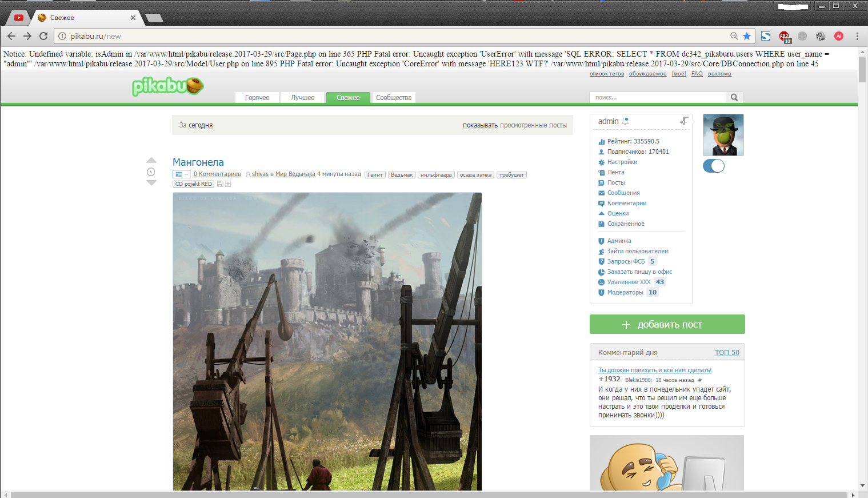The height and width of the screenshot is (498, 868).
Task: Open the сегодня period dropdown
Action: (201, 125)
